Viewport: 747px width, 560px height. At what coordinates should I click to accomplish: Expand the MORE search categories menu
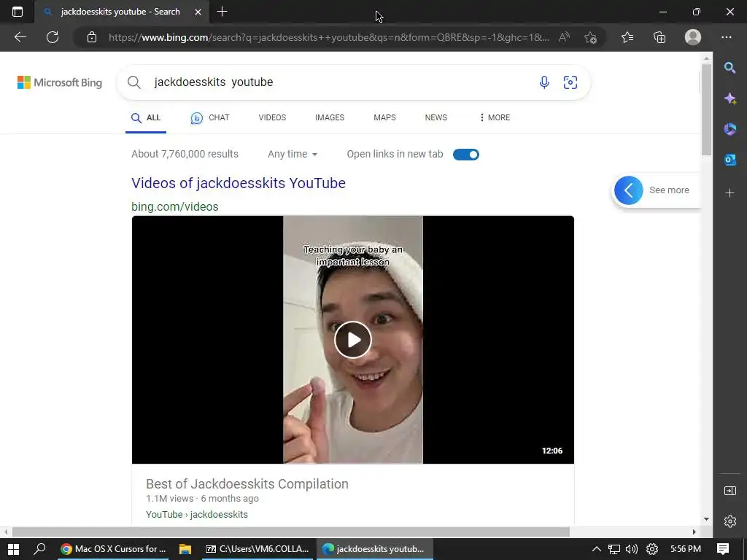(495, 117)
